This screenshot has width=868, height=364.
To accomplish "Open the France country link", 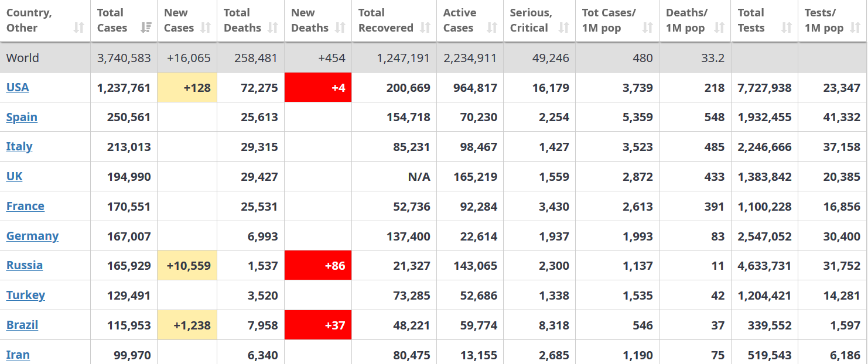I will click(x=25, y=206).
